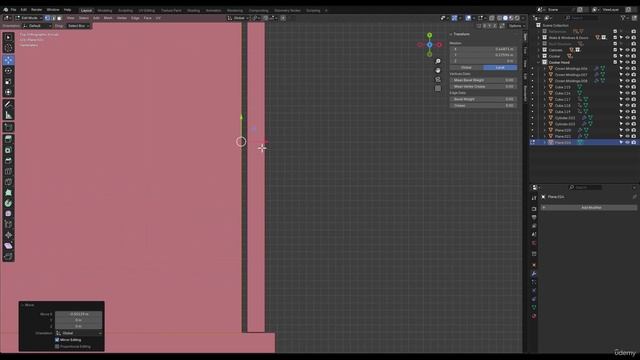Open the Edit Mode dropdown

pyautogui.click(x=29, y=18)
